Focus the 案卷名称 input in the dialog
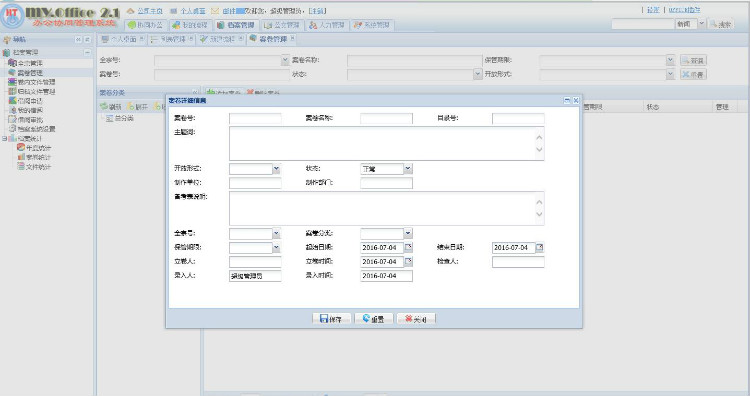The height and width of the screenshot is (396, 750). coord(386,118)
